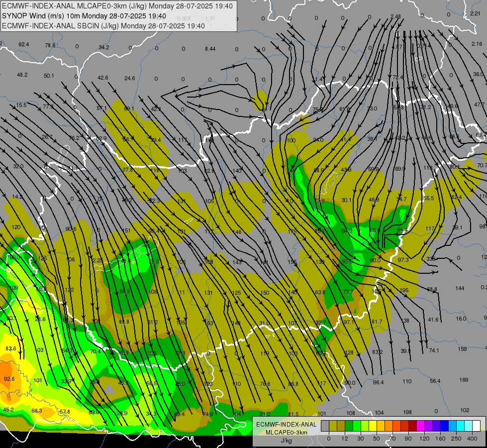The height and width of the screenshot is (448, 487).
Task: Click the legend tick label 90
Action: [408, 439]
